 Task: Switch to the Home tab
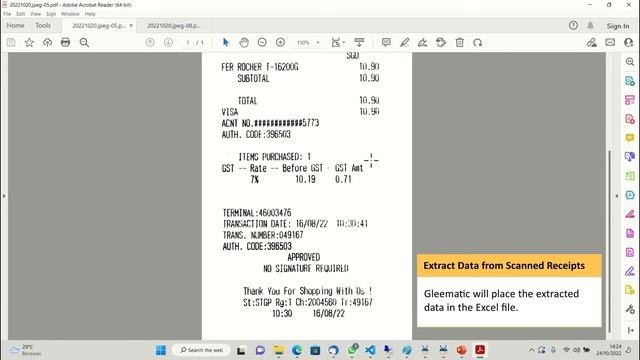pos(16,26)
